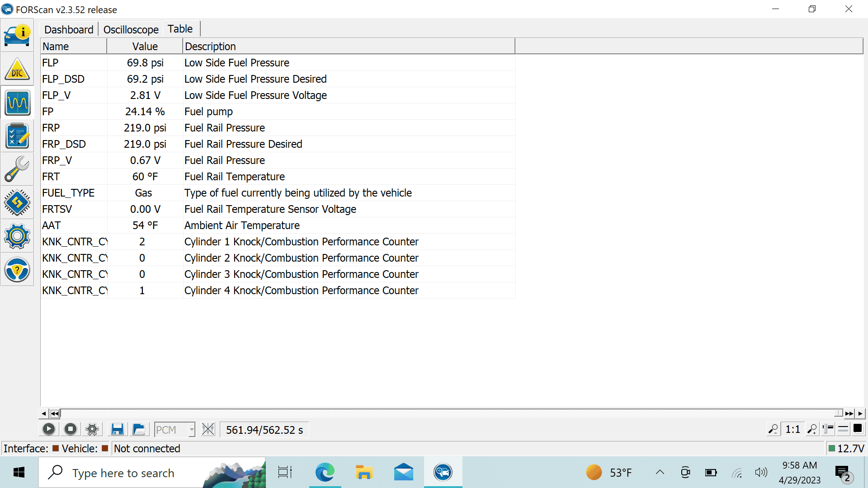Jump timeline forward with double-right arrow

[x=849, y=413]
